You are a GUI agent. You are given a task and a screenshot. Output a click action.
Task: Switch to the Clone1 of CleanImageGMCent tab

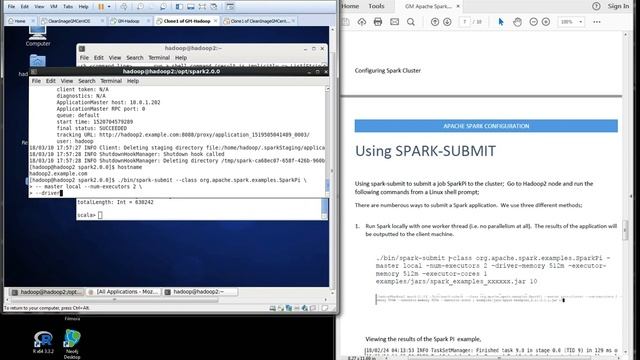click(259, 21)
